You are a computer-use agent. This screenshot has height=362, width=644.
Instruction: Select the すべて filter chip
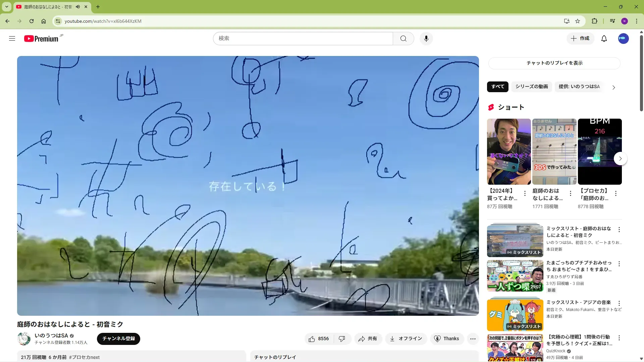pyautogui.click(x=497, y=86)
